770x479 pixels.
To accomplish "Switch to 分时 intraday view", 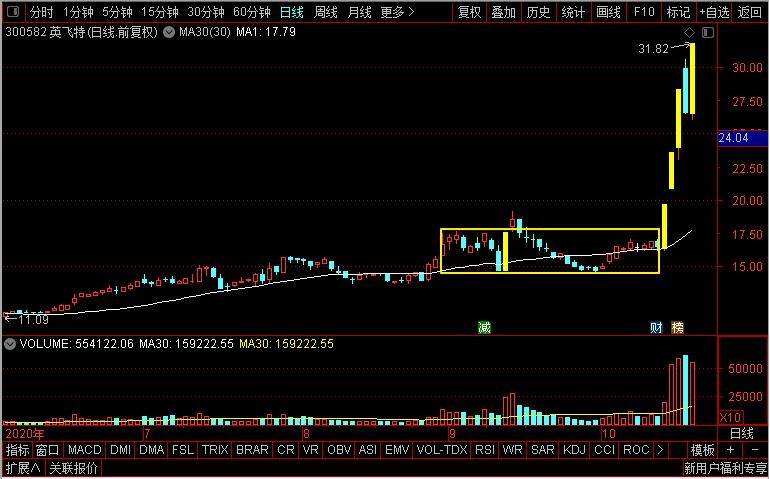I will 41,12.
